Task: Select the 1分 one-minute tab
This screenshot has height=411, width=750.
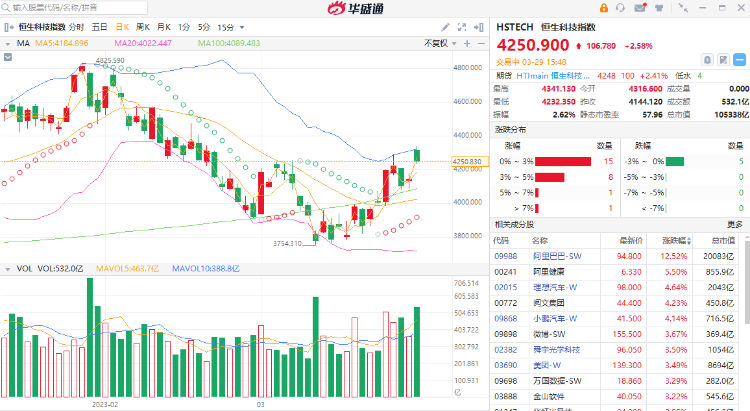Action: pyautogui.click(x=184, y=27)
